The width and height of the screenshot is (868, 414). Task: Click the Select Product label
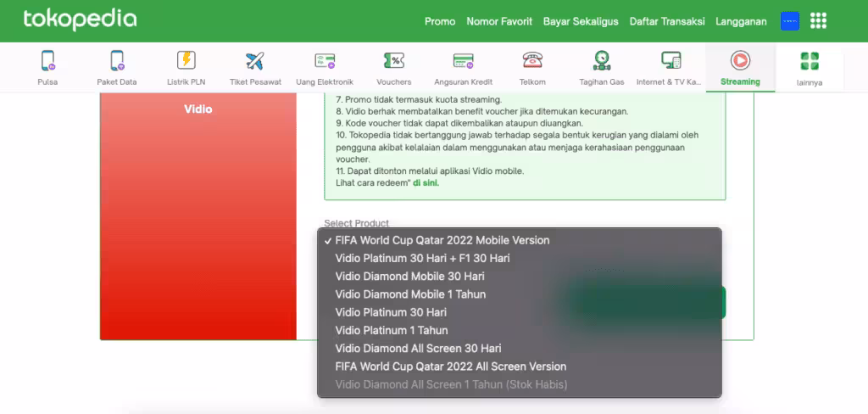[357, 223]
